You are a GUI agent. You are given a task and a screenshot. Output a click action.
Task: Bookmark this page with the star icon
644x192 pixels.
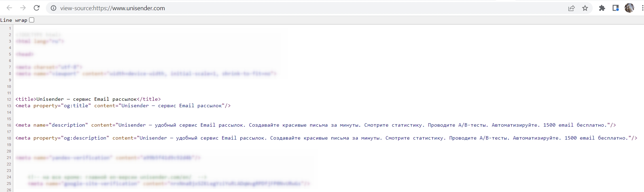coord(585,8)
